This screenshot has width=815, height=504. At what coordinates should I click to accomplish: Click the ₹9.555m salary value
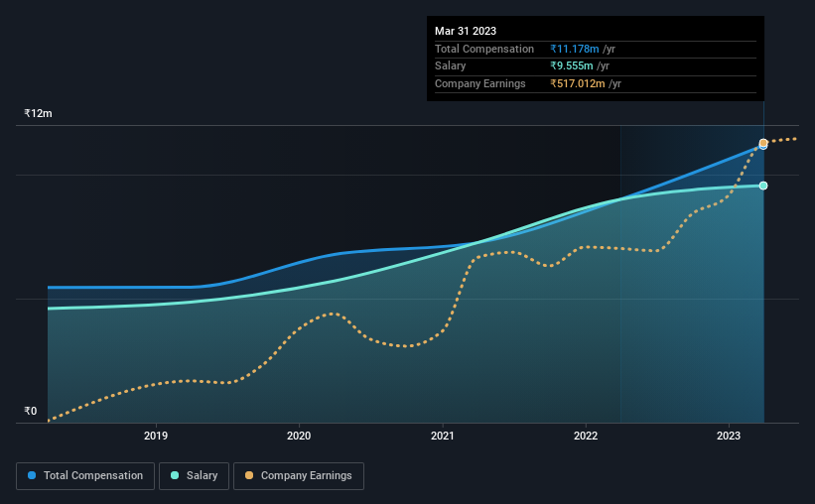tap(571, 66)
